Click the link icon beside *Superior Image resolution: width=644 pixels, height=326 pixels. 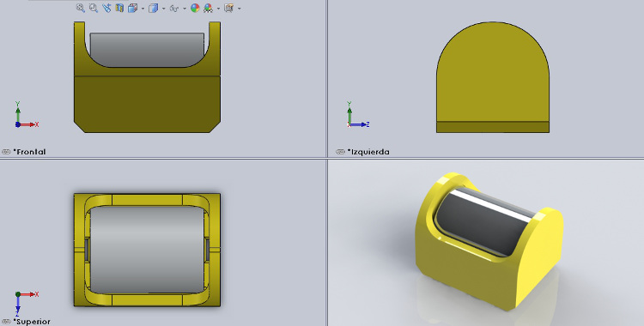point(6,322)
